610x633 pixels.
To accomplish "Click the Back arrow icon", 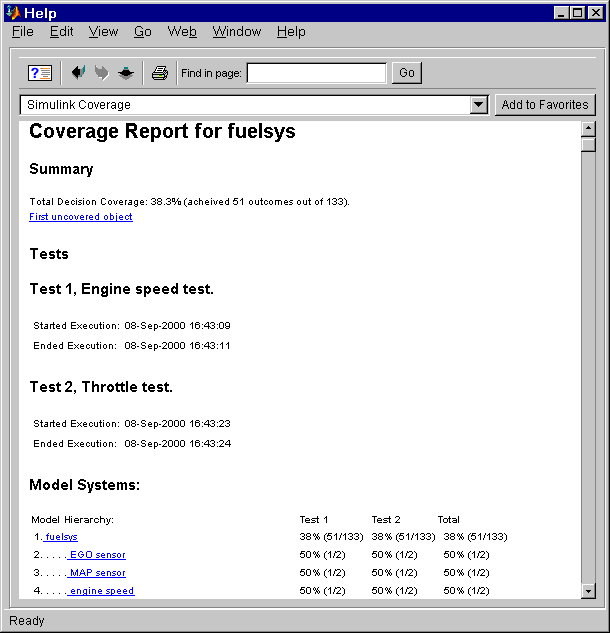I will point(79,73).
